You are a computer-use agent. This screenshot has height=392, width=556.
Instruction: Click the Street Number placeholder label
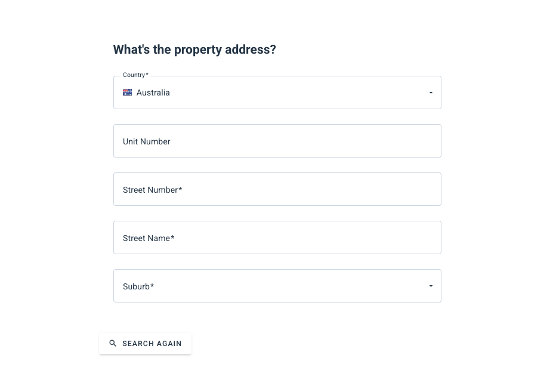[x=153, y=190]
